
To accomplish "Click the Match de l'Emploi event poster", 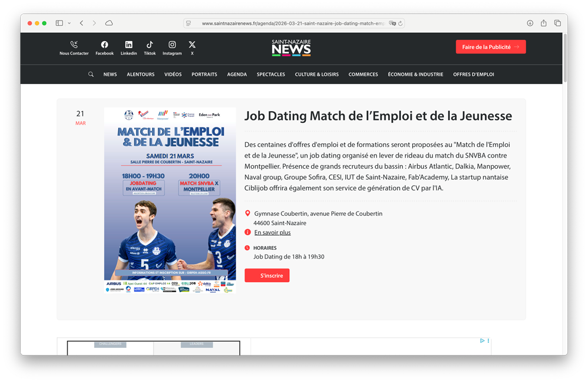I will pyautogui.click(x=169, y=198).
